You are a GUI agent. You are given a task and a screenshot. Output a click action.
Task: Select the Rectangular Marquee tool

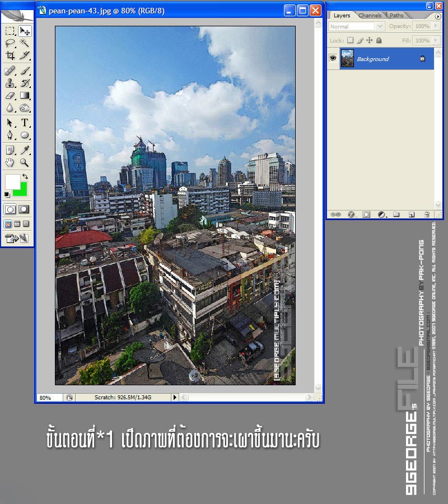(x=10, y=31)
